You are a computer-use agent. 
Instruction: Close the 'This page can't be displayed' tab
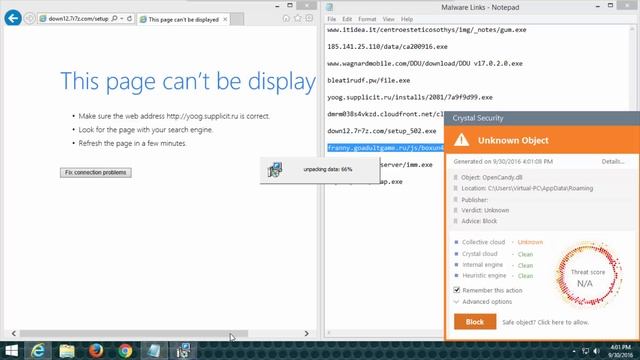coord(225,19)
